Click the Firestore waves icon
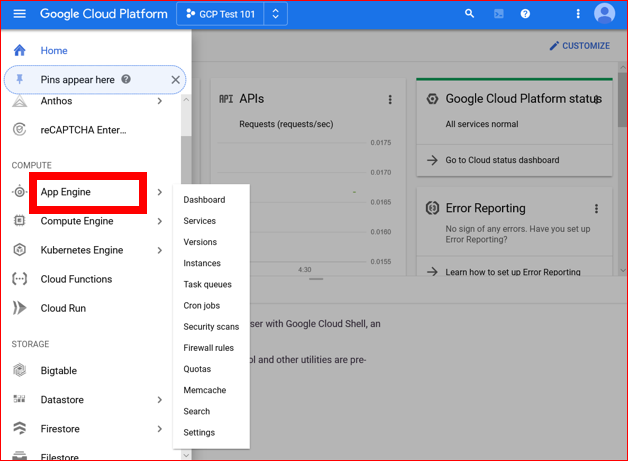628x461 pixels. (x=20, y=428)
